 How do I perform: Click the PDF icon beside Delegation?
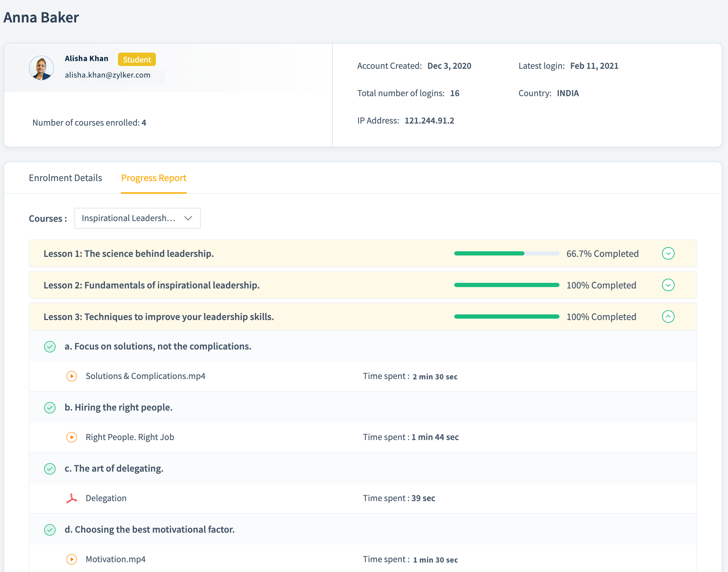(x=72, y=498)
